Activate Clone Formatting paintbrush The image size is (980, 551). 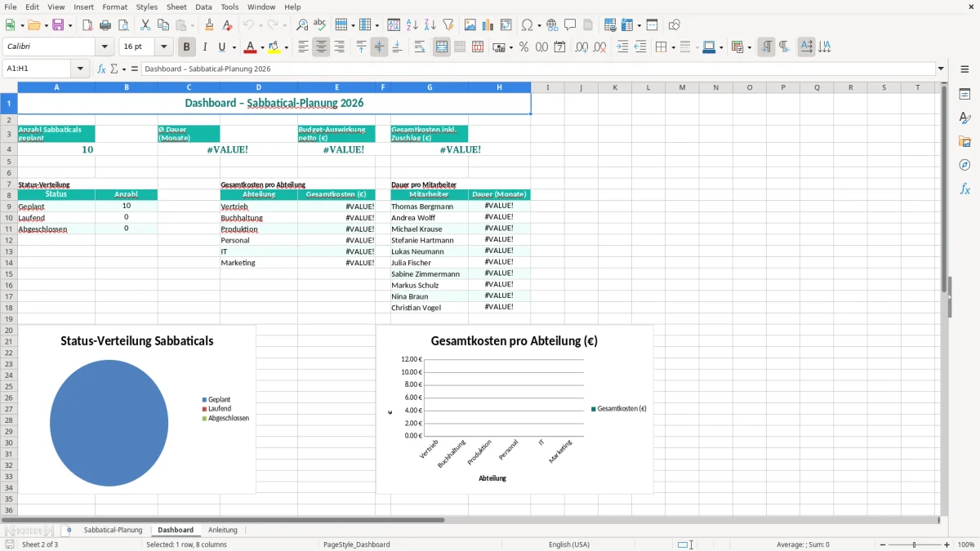(x=209, y=25)
